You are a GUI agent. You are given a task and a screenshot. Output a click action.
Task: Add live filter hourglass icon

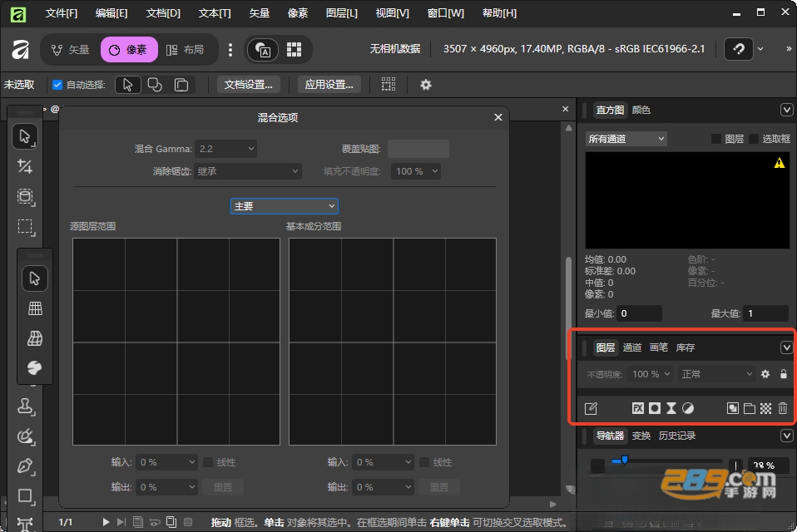[671, 408]
